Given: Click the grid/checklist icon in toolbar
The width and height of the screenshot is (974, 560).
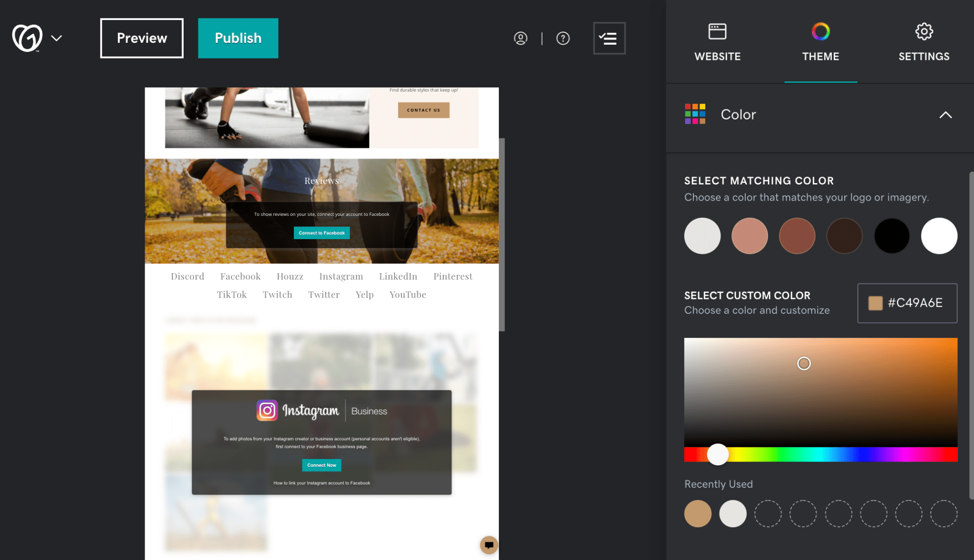Looking at the screenshot, I should (x=609, y=38).
